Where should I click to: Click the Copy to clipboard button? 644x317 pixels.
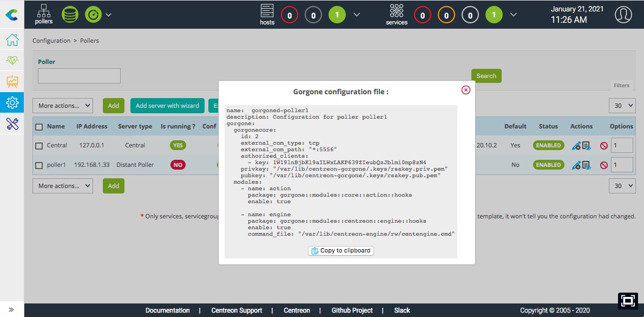point(341,250)
